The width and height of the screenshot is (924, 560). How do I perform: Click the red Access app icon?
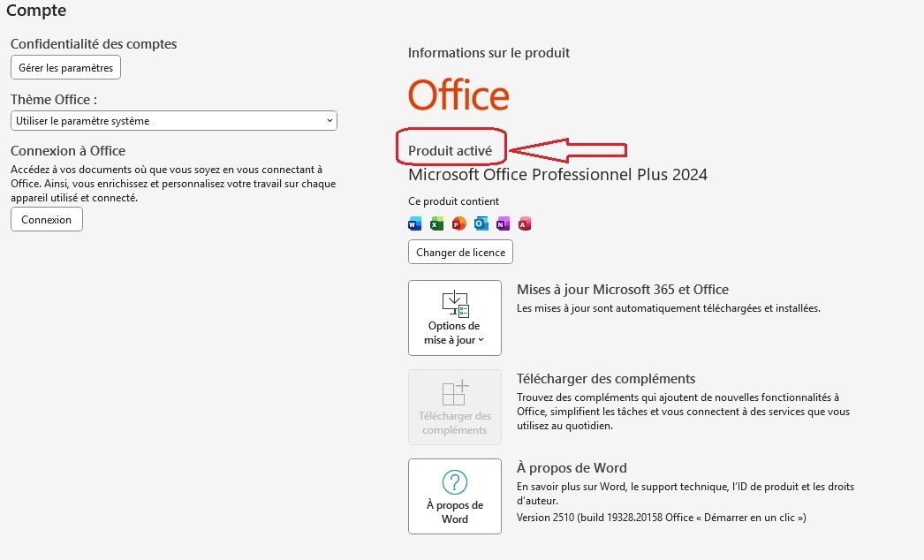click(525, 223)
